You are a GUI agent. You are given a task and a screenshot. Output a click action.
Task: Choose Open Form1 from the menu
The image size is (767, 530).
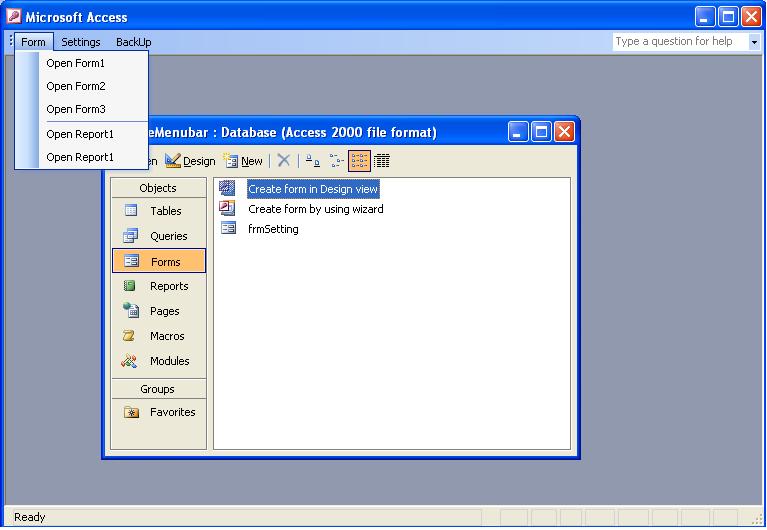82,63
